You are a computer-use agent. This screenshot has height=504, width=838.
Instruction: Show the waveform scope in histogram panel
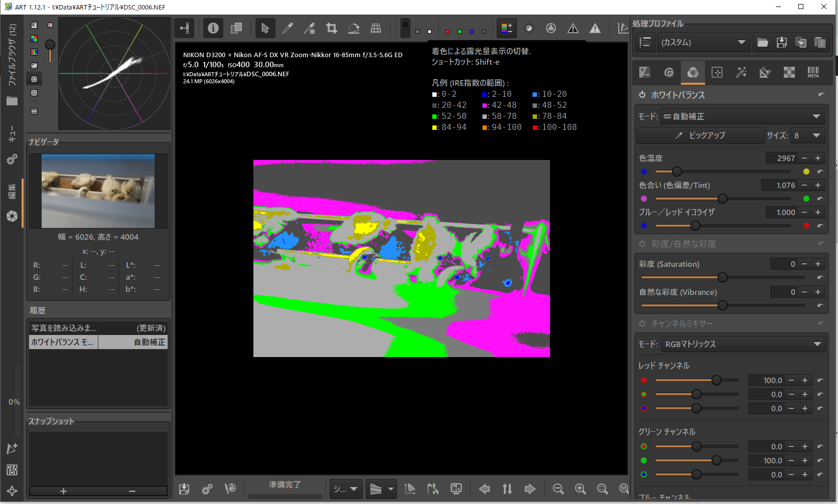(x=34, y=66)
